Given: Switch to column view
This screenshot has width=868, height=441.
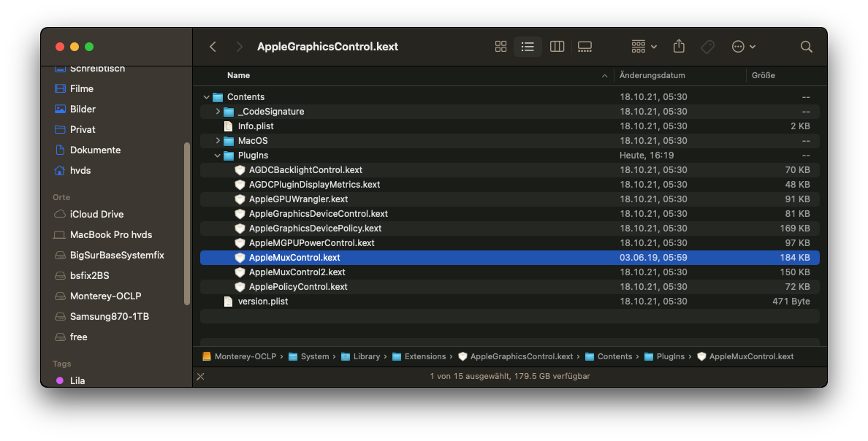Looking at the screenshot, I should 557,47.
